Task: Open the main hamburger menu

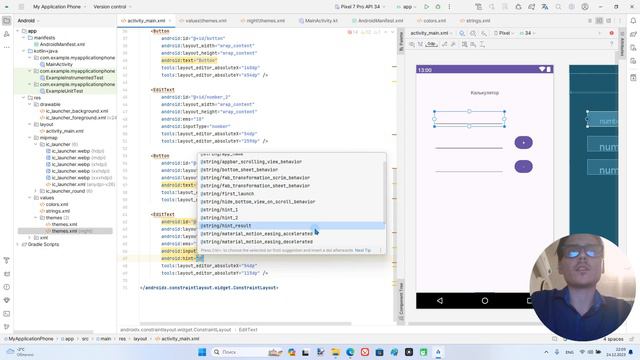Action: (x=21, y=7)
